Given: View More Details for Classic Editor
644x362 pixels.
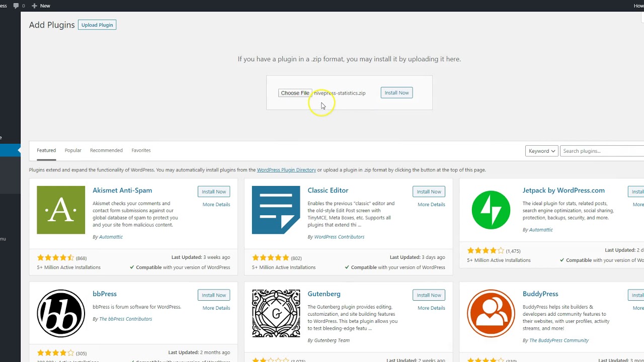Looking at the screenshot, I should pos(431,205).
